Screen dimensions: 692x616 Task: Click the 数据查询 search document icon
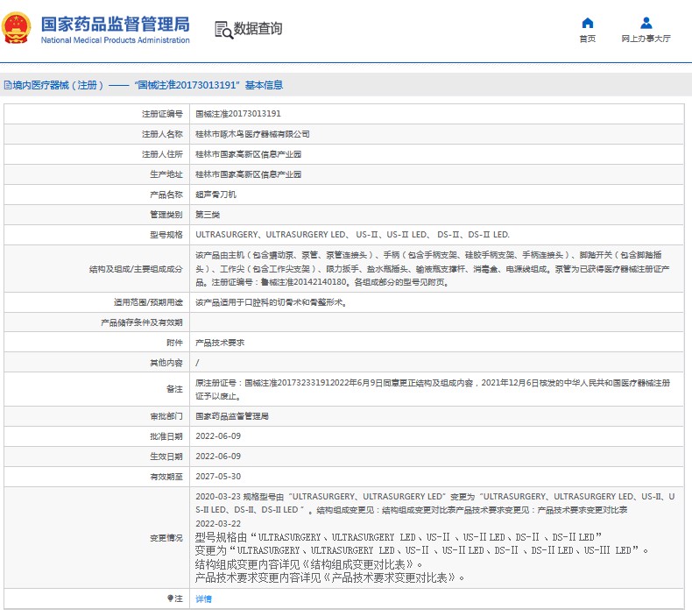(223, 30)
